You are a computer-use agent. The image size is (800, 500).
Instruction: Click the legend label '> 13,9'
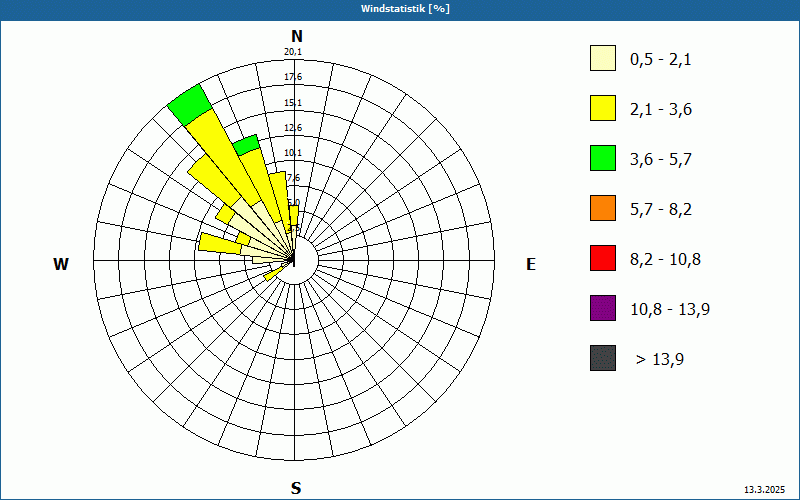pyautogui.click(x=660, y=360)
